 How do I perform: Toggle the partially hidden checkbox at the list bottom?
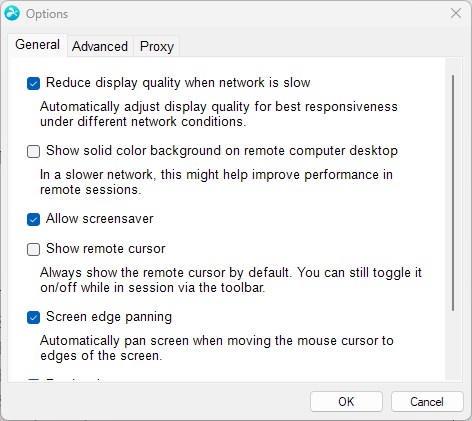[x=33, y=380]
